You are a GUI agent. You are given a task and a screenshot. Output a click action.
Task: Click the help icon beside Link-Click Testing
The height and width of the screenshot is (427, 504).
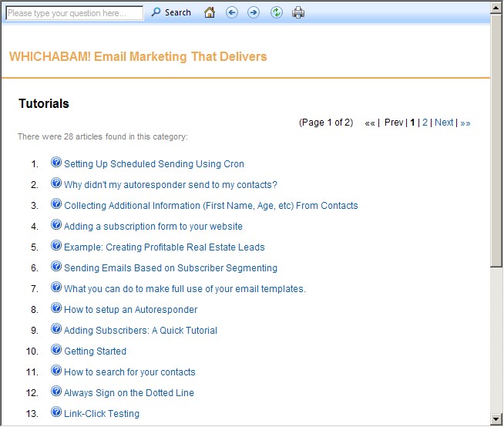click(56, 412)
